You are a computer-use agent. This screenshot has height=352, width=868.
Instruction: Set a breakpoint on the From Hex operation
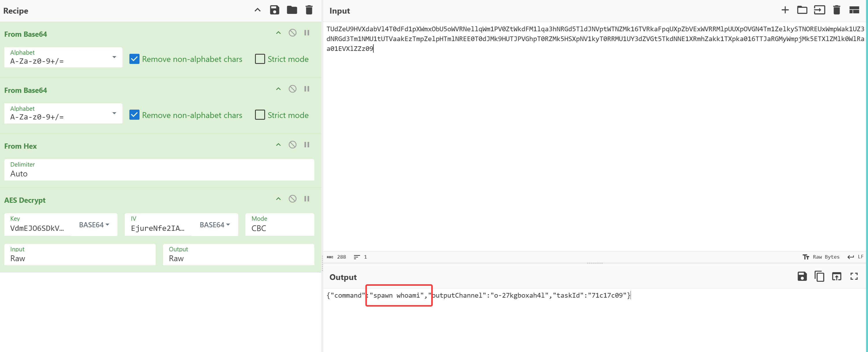tap(307, 145)
